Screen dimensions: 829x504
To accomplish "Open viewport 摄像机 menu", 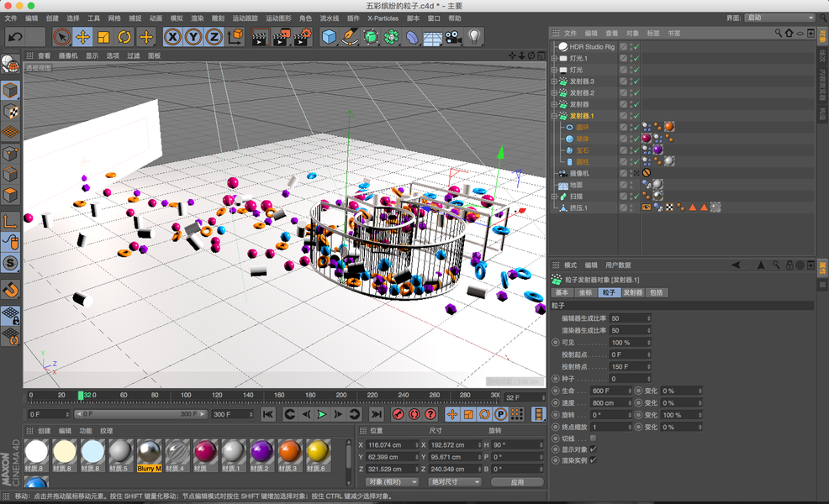I will click(x=67, y=55).
